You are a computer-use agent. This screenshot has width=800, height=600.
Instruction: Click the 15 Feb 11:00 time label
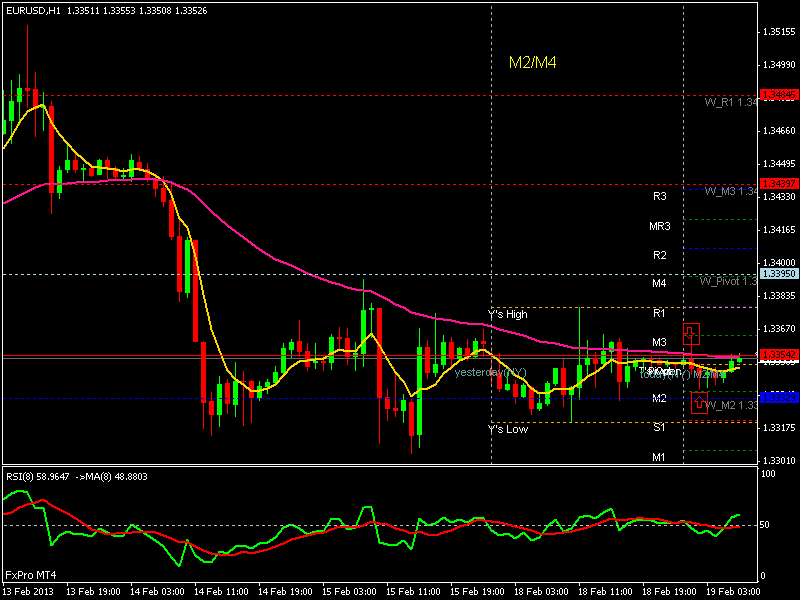pyautogui.click(x=413, y=592)
